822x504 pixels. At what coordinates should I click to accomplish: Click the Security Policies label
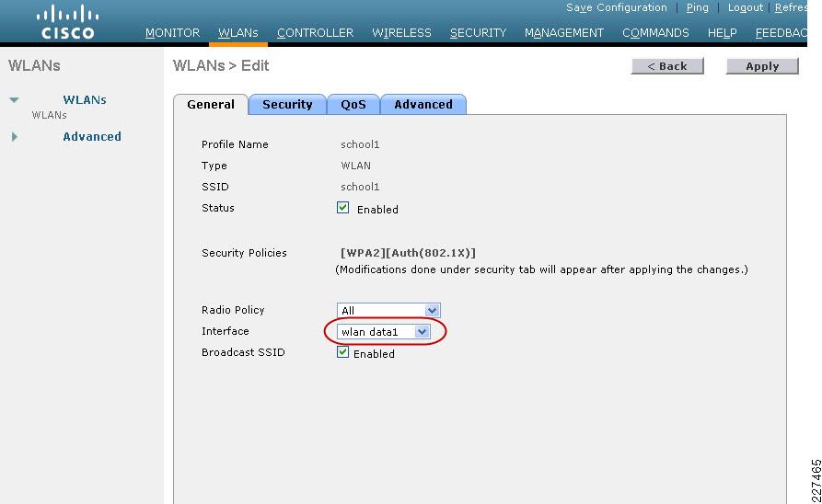pos(244,253)
